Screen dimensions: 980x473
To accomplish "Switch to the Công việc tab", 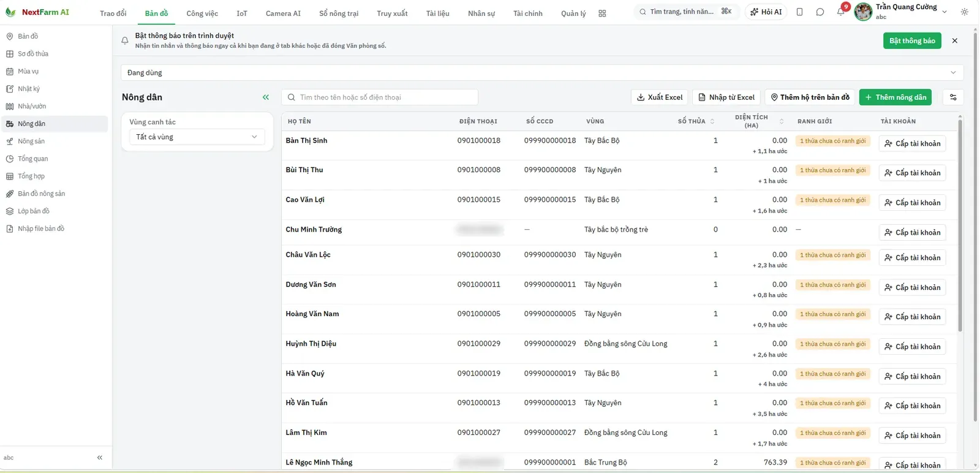I will 202,13.
